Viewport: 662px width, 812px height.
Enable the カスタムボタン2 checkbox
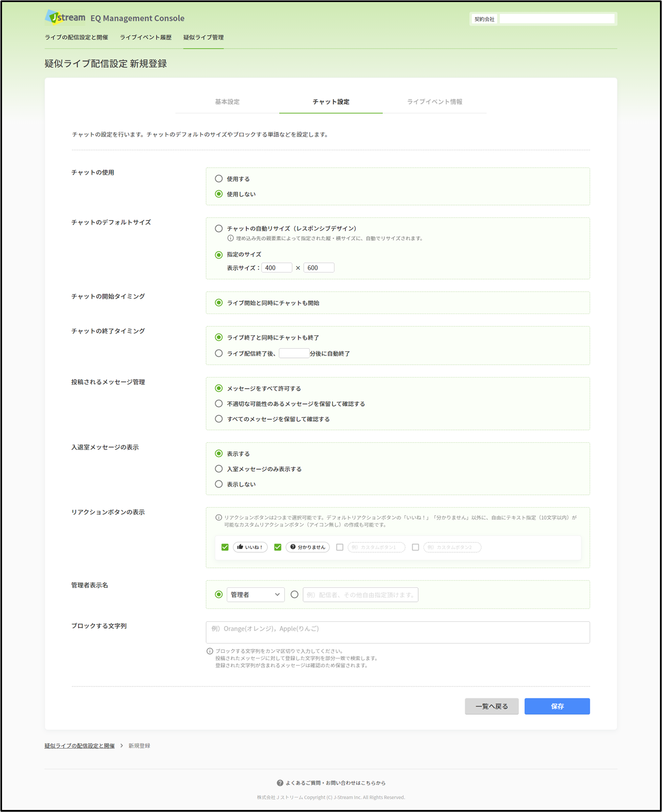415,547
